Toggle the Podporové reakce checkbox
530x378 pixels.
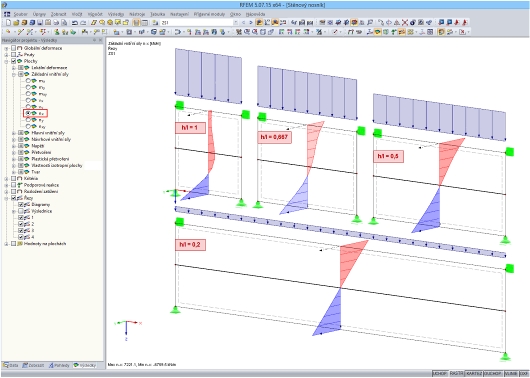14,185
